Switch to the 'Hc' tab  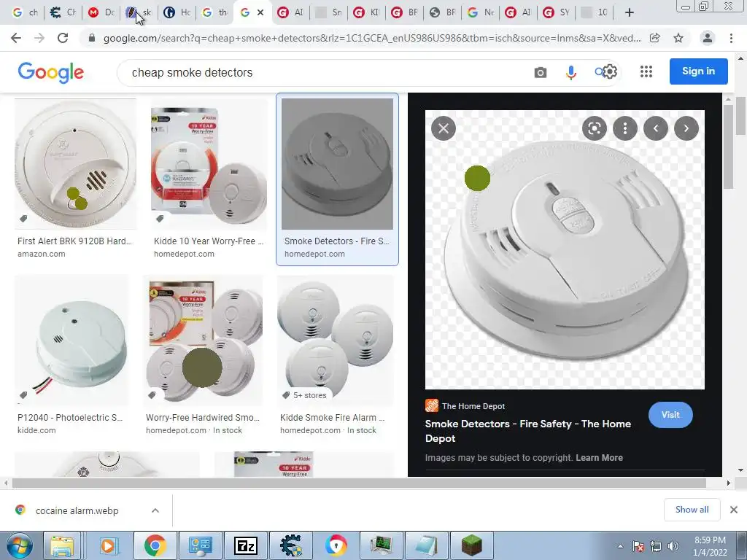point(177,12)
